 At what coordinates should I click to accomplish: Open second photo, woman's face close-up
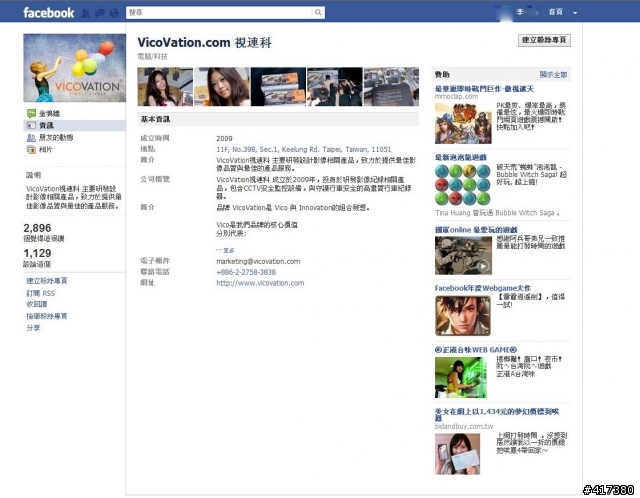222,87
